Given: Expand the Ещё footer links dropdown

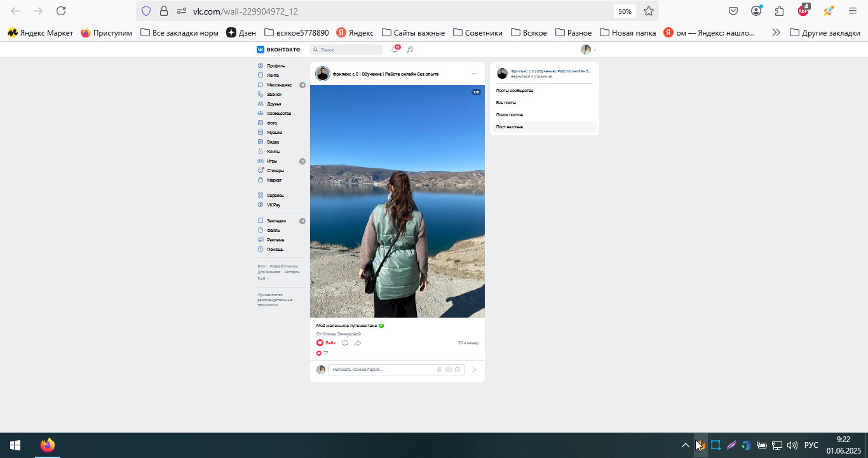Looking at the screenshot, I should point(262,278).
